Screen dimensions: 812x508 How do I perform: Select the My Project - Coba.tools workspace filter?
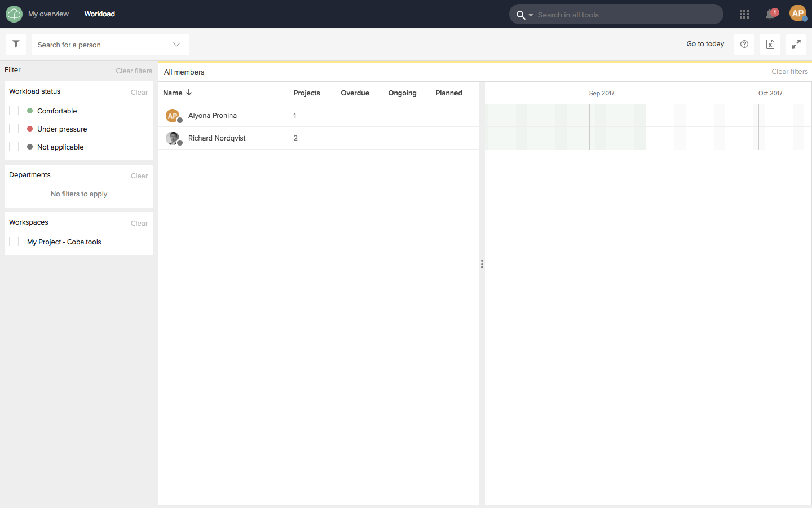pos(14,242)
